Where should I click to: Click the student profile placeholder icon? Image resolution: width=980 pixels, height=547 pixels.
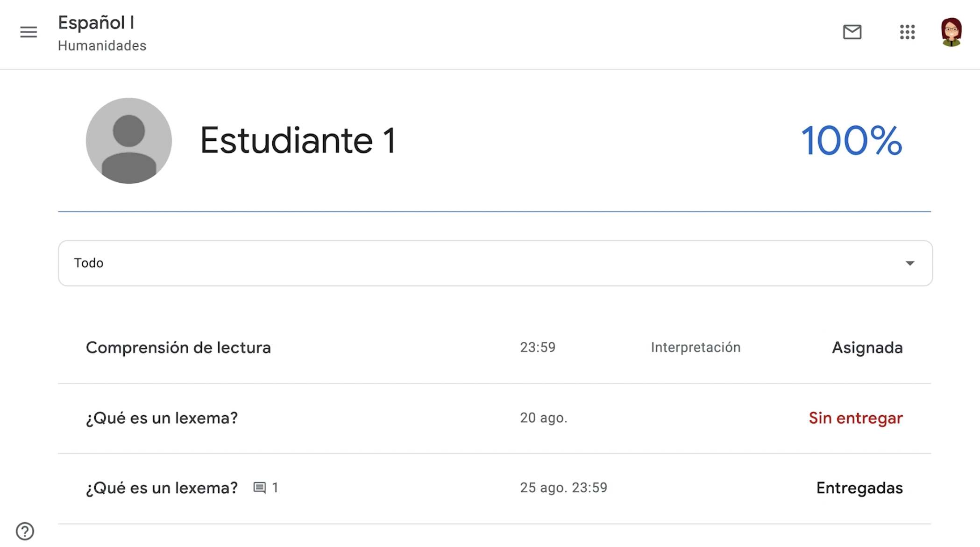(x=128, y=140)
